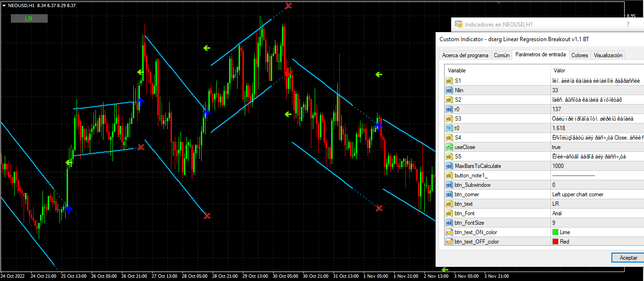Screen dimensions: 644x281
Task: Switch to the Visualización tab
Action: (608, 55)
